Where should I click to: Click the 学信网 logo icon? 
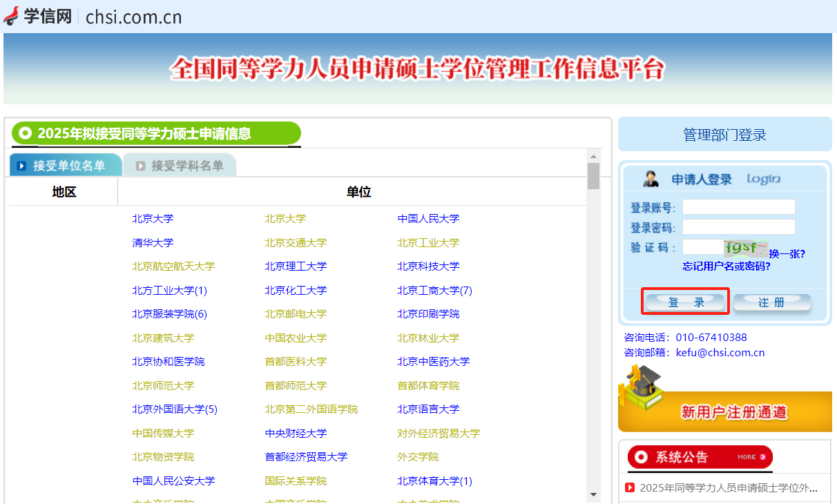[12, 16]
